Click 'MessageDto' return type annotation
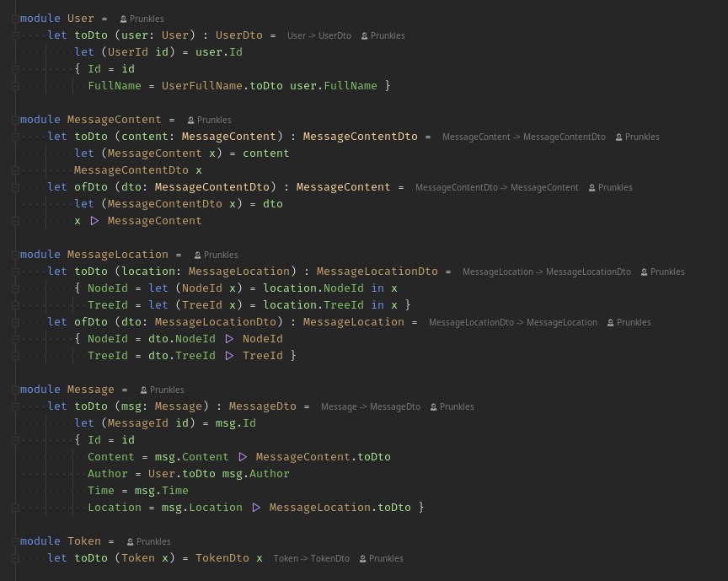This screenshot has width=728, height=581. (262, 406)
